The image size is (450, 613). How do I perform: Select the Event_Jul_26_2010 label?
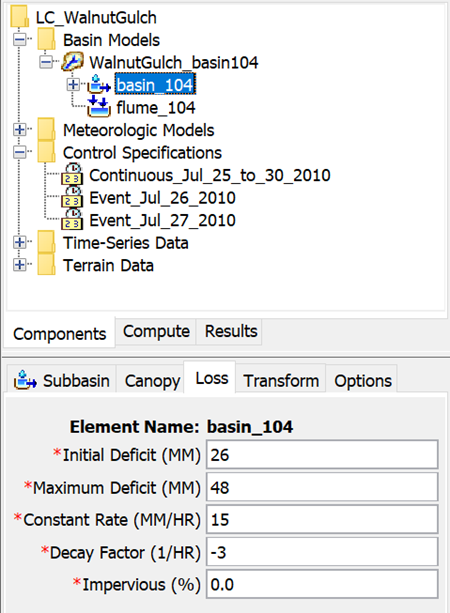(162, 198)
